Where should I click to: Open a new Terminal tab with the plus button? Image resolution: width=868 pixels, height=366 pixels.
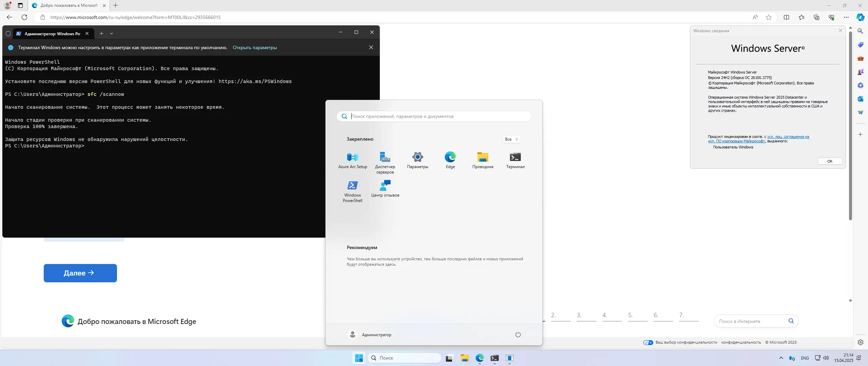(x=101, y=33)
